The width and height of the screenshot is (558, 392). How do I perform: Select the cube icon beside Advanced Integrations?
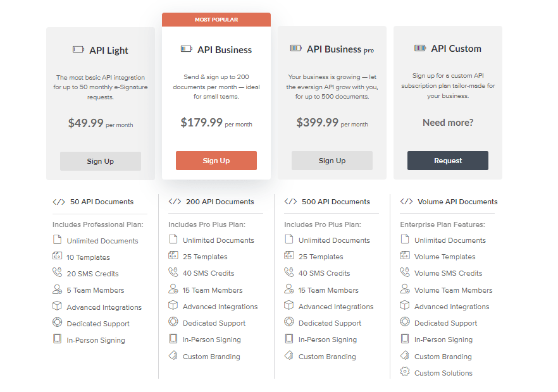57,306
